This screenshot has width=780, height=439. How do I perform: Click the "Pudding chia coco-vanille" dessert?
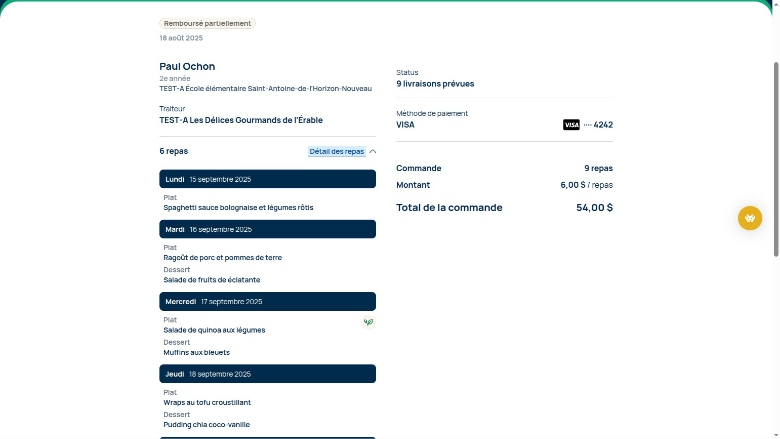tap(206, 425)
